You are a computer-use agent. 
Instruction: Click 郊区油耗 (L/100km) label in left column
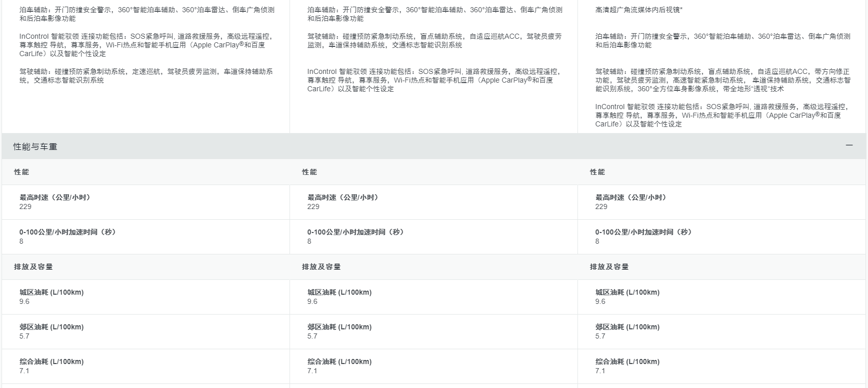coord(51,327)
